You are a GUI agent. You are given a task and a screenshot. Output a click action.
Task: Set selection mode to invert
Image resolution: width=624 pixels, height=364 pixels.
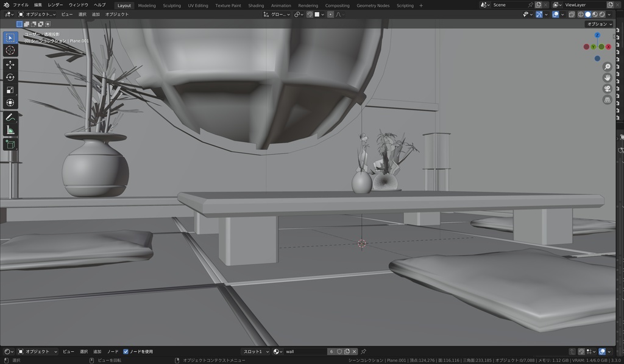[41, 24]
